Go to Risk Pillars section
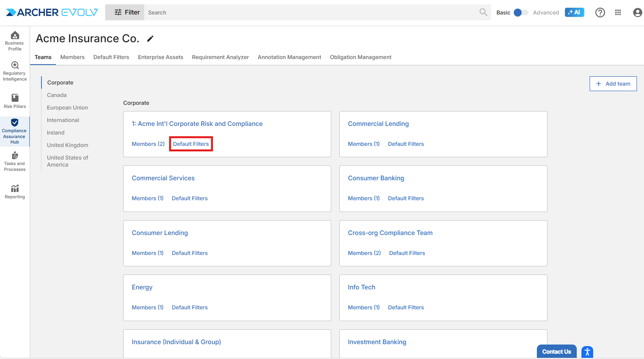 coord(15,101)
